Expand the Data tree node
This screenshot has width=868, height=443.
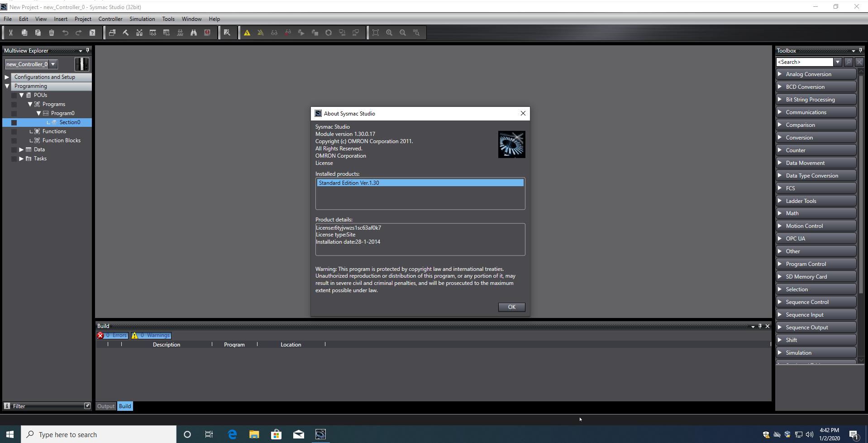coord(21,149)
